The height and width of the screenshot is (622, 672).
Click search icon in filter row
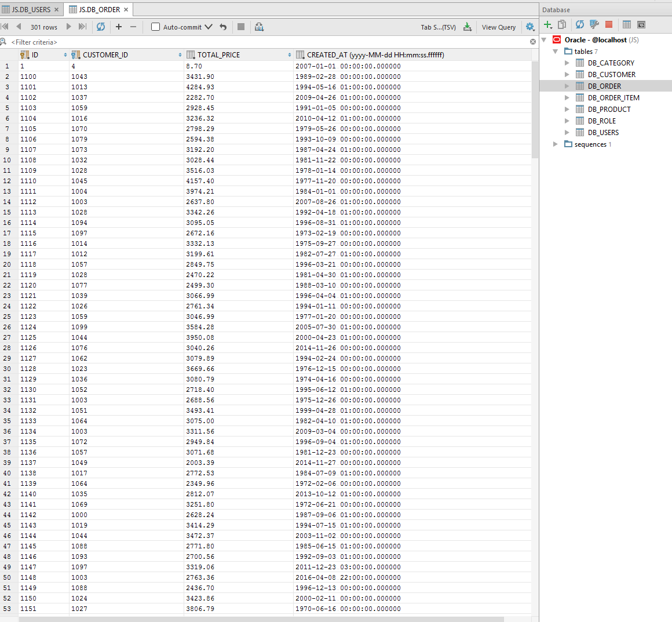click(x=3, y=42)
